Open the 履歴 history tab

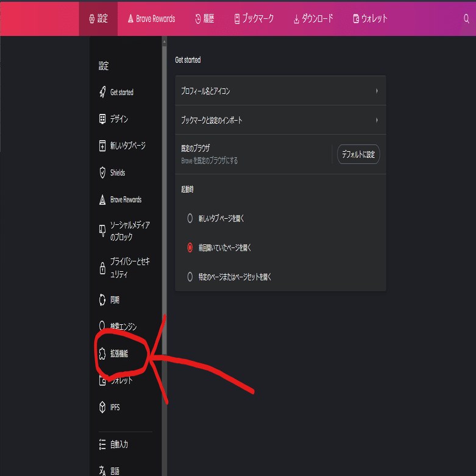point(205,18)
